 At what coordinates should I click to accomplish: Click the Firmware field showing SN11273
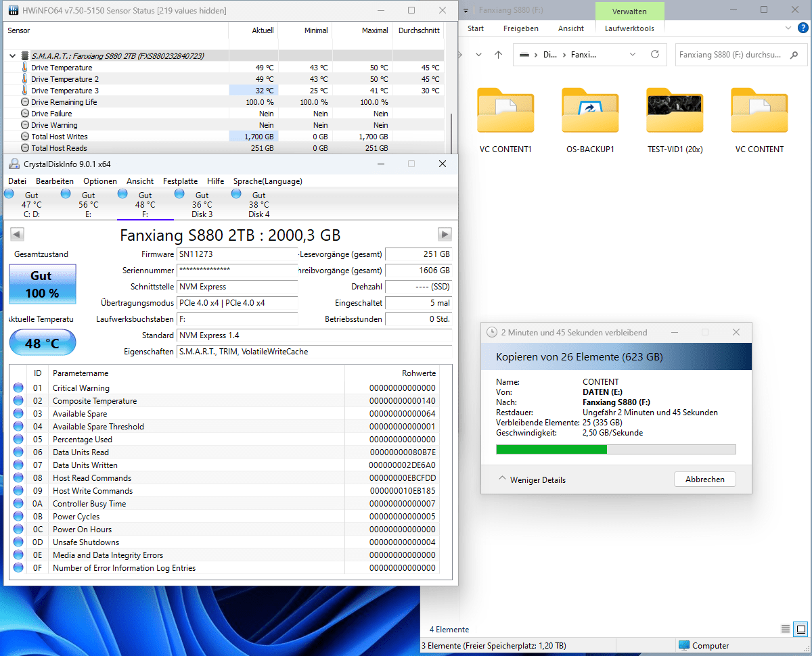(237, 254)
